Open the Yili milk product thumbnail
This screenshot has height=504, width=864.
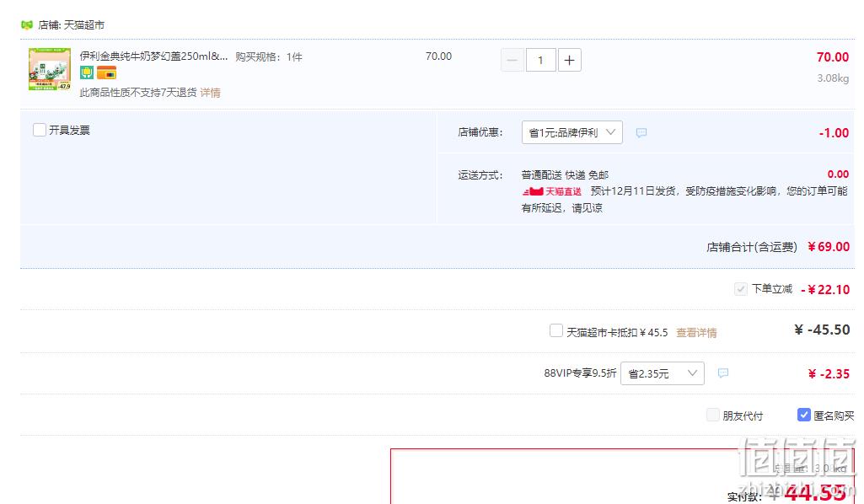point(50,69)
